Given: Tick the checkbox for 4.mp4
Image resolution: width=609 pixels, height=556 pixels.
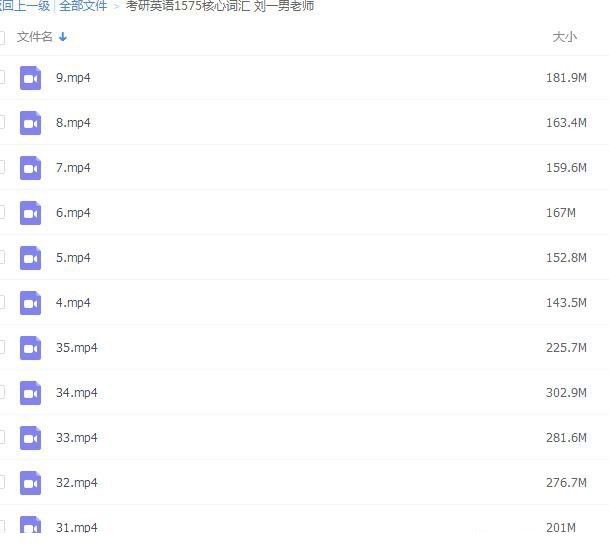Looking at the screenshot, I should point(2,302).
